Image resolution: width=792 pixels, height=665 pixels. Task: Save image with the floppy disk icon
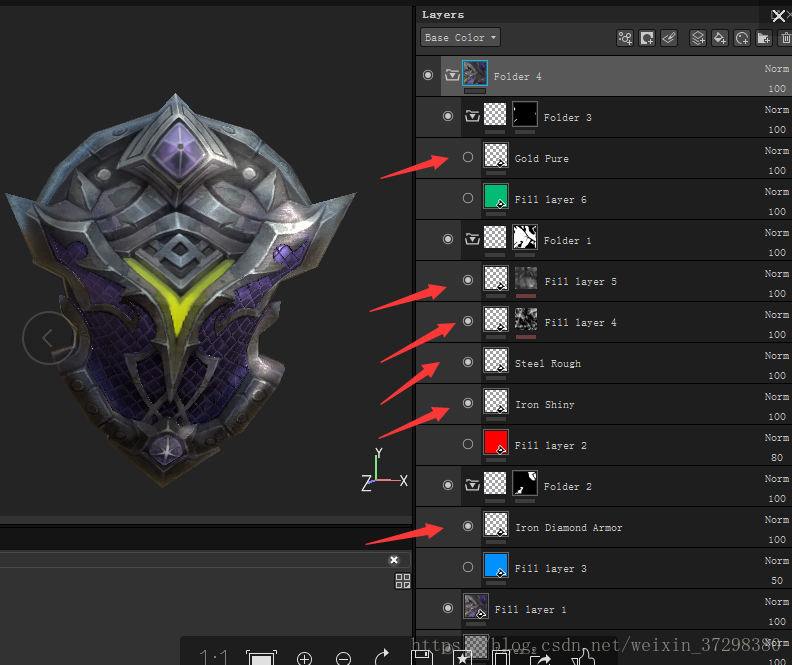pos(422,657)
